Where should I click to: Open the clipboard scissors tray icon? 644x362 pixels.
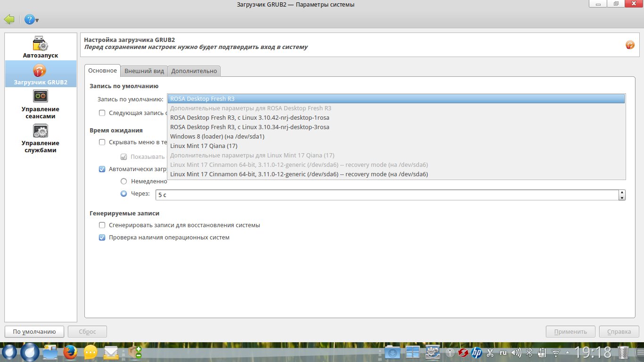tap(490, 353)
